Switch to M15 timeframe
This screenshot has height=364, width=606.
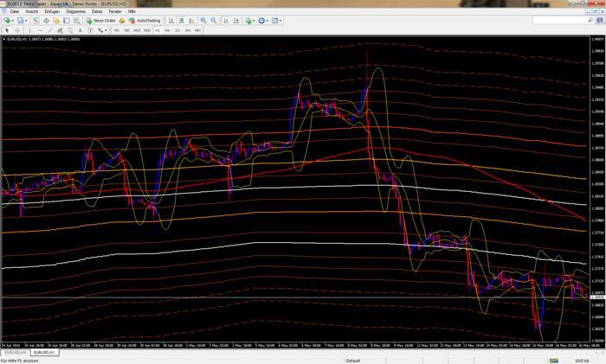[x=137, y=30]
